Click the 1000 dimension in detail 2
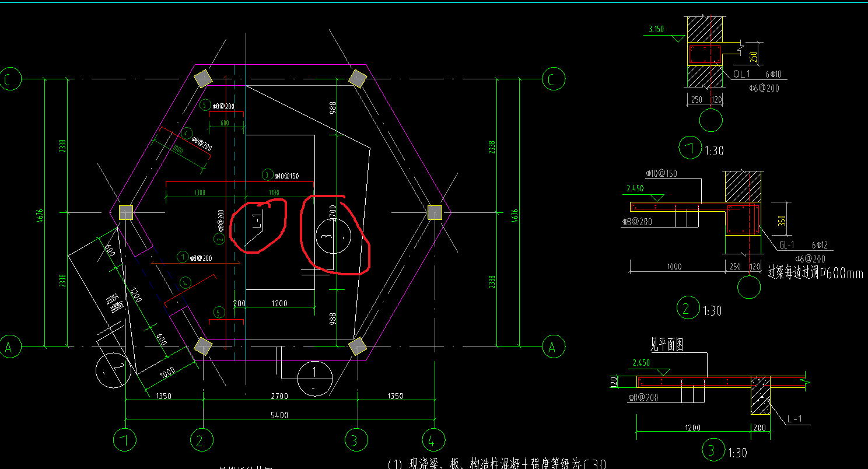 pyautogui.click(x=674, y=267)
